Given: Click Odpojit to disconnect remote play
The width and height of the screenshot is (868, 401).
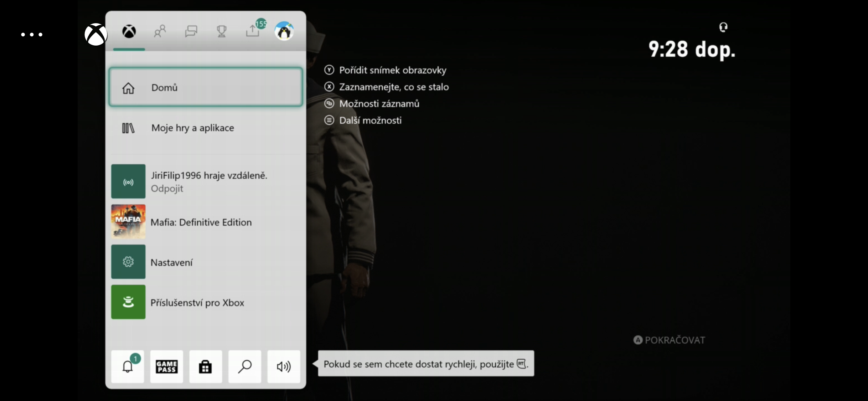Looking at the screenshot, I should pos(167,189).
